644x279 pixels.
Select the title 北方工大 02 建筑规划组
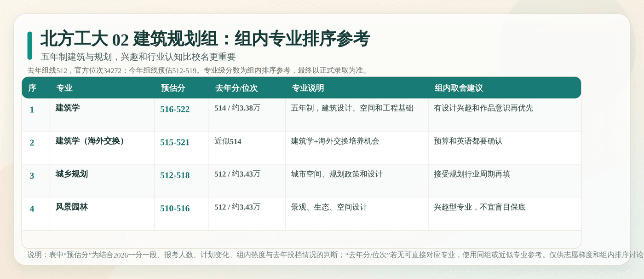point(129,39)
